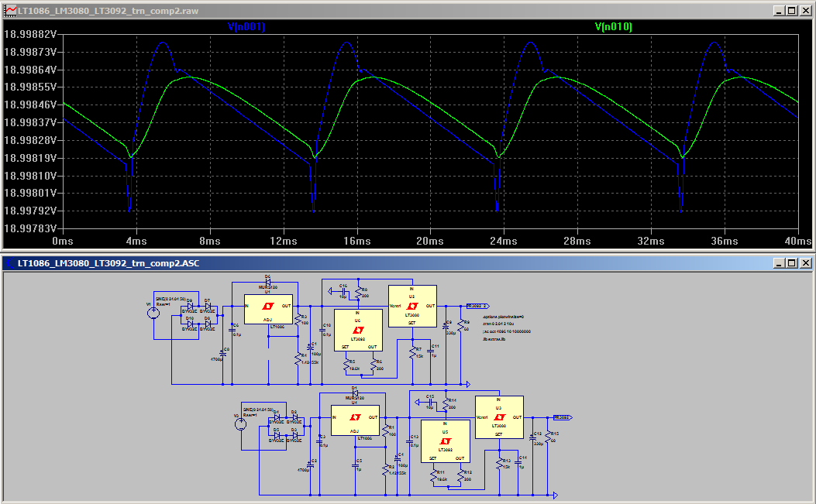Select the U5 LT3092 current source block
The width and height of the screenshot is (816, 504).
[446, 441]
